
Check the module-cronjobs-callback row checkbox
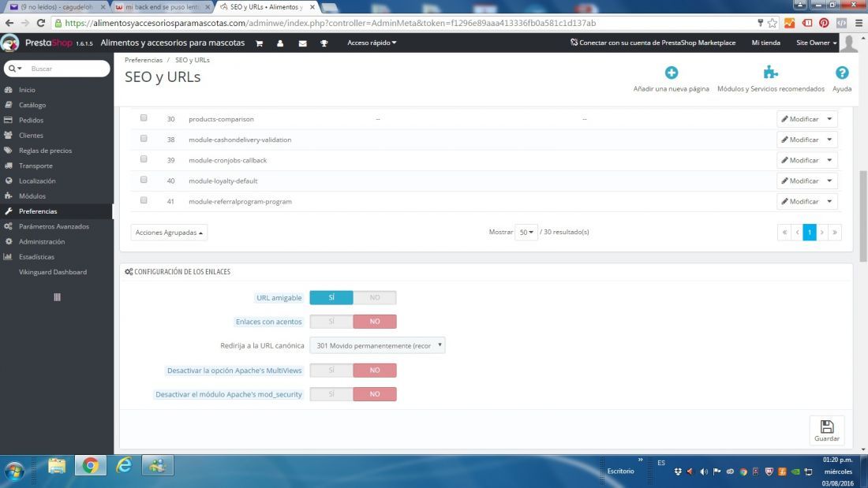click(x=144, y=158)
